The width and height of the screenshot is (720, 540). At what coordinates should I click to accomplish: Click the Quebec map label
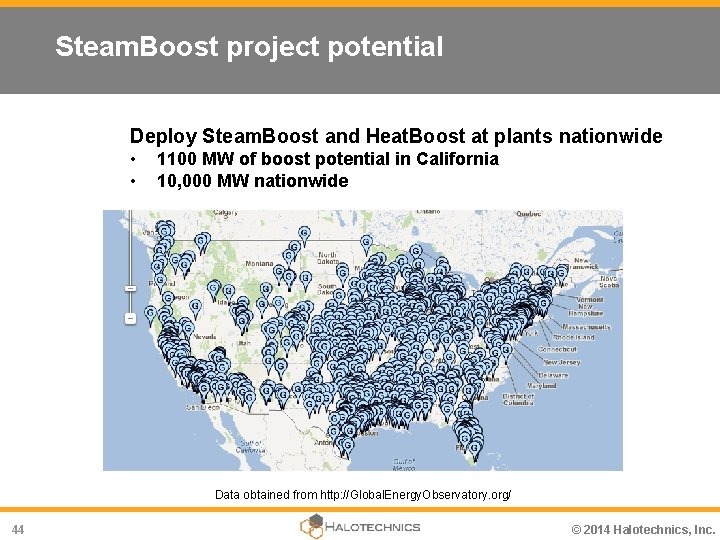coord(529,214)
